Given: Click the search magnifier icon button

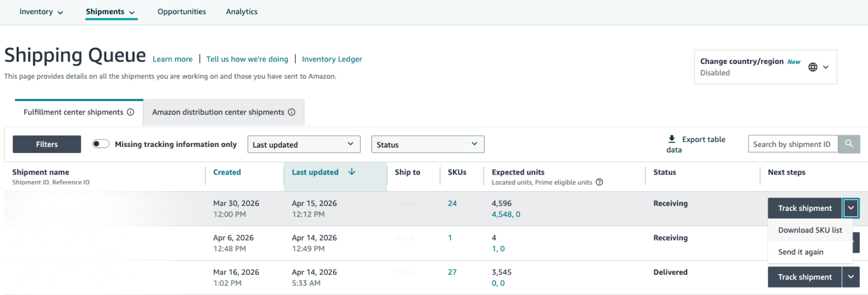Looking at the screenshot, I should tap(849, 144).
